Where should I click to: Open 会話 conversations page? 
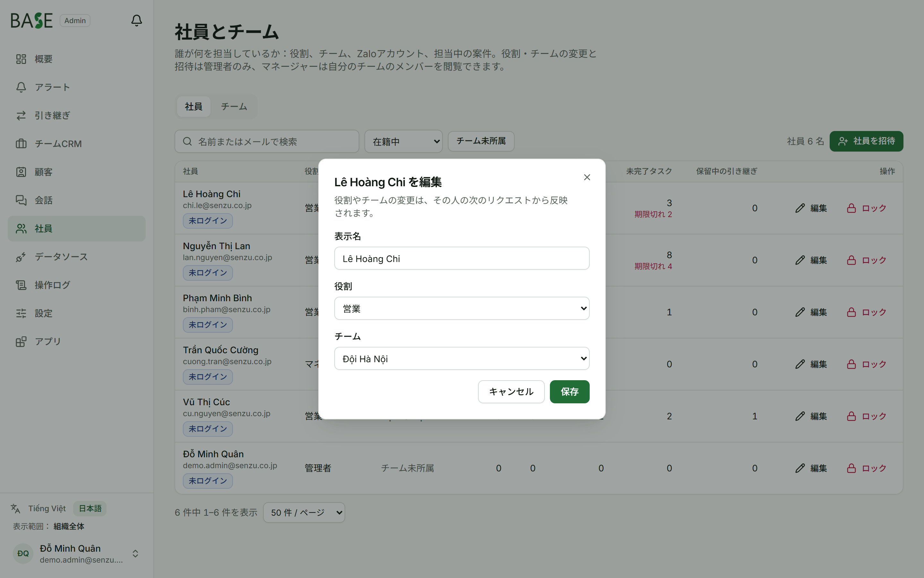[76, 200]
